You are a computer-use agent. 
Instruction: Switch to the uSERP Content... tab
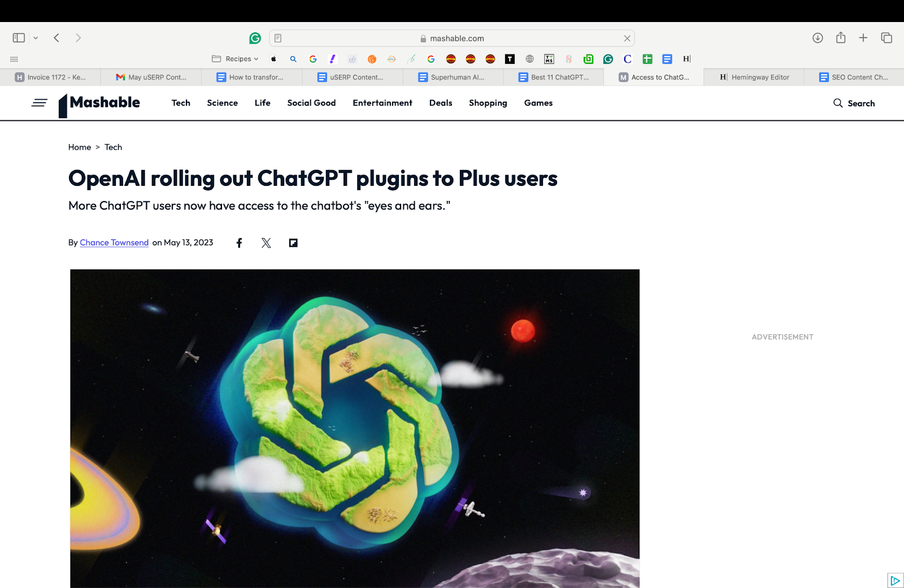coord(352,77)
